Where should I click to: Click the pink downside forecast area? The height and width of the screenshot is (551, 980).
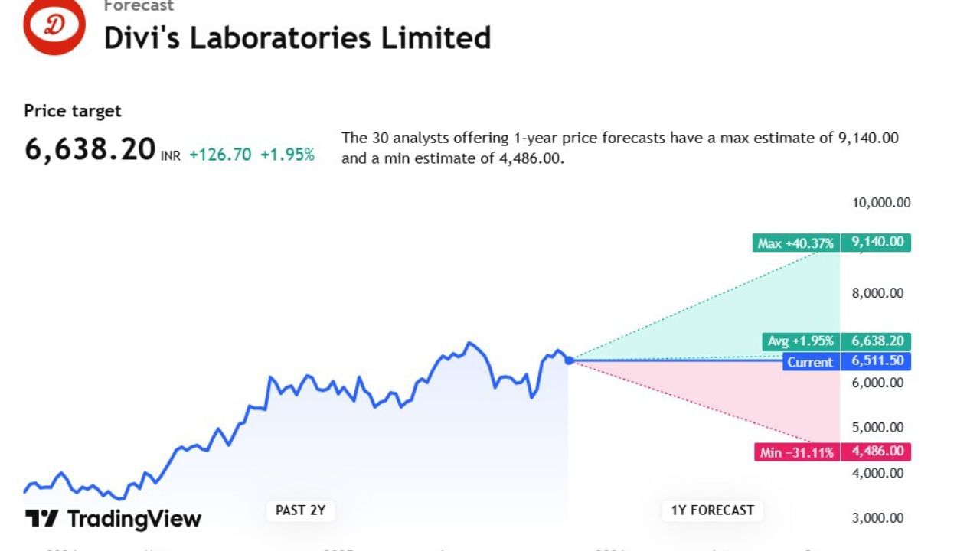pyautogui.click(x=781, y=406)
